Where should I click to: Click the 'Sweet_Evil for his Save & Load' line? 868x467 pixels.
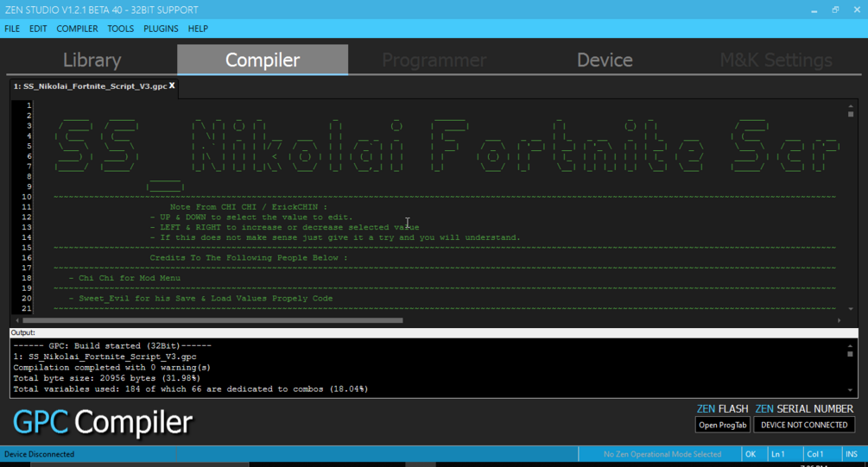[201, 299]
